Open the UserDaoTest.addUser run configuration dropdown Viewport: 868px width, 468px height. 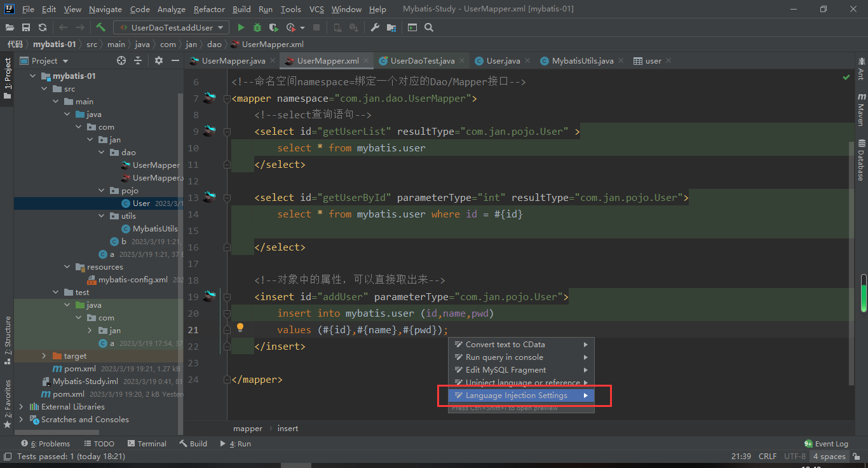coord(172,27)
